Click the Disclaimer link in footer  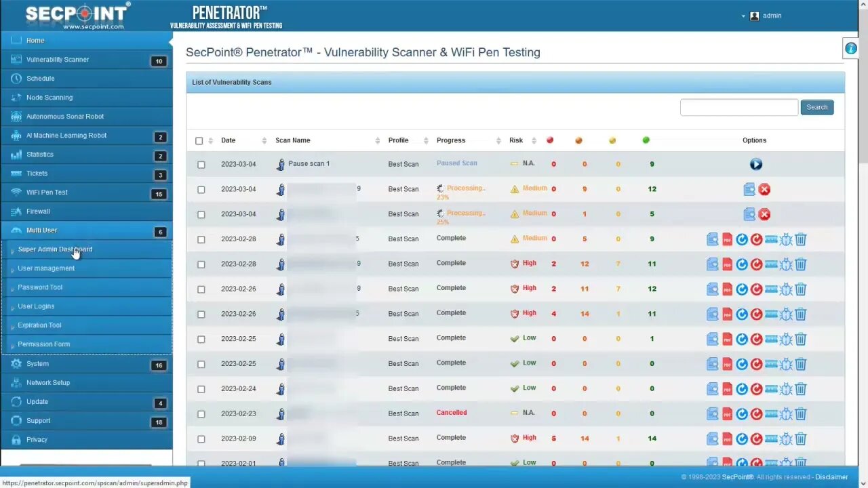(831, 477)
